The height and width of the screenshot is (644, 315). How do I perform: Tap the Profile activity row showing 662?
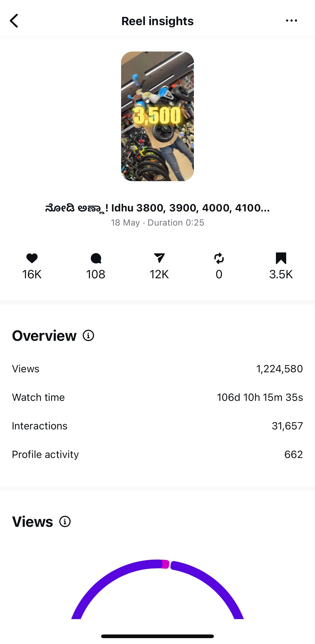coord(157,454)
